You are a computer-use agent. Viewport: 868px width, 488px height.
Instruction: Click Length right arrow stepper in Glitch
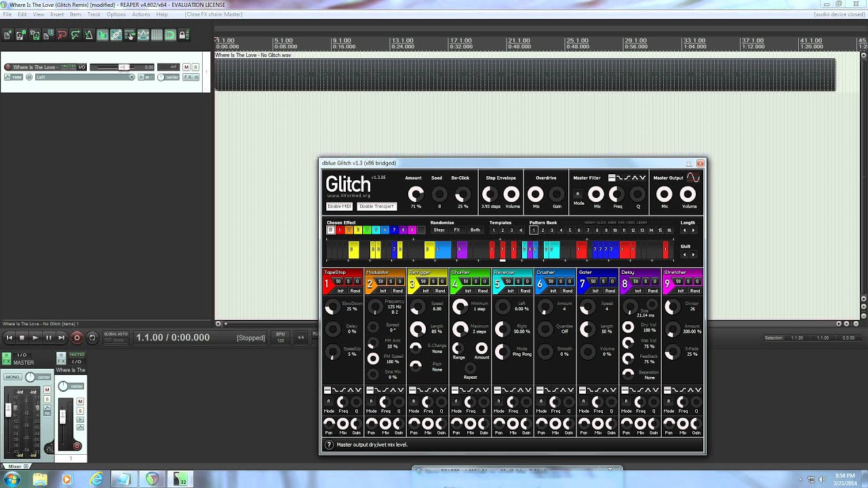pyautogui.click(x=692, y=230)
